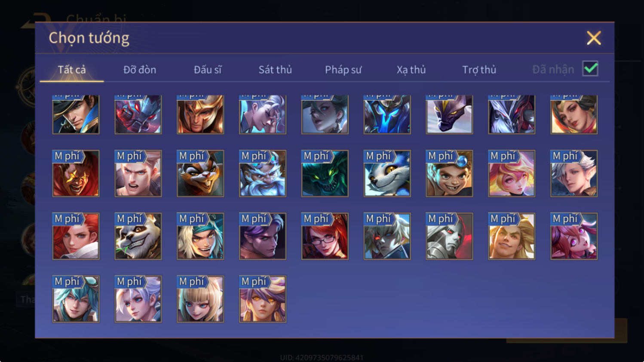Toggle the Đã nhận checkbox
Screen dimensions: 644x362
click(x=590, y=69)
